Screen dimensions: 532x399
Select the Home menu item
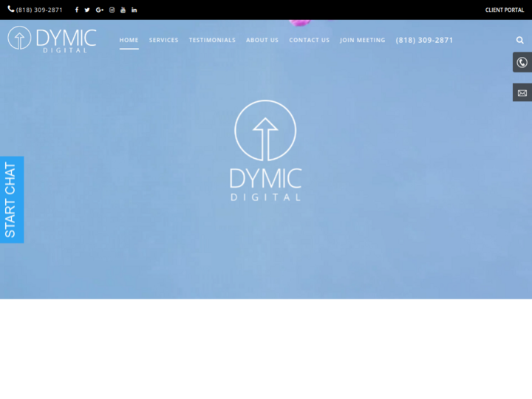coord(129,40)
